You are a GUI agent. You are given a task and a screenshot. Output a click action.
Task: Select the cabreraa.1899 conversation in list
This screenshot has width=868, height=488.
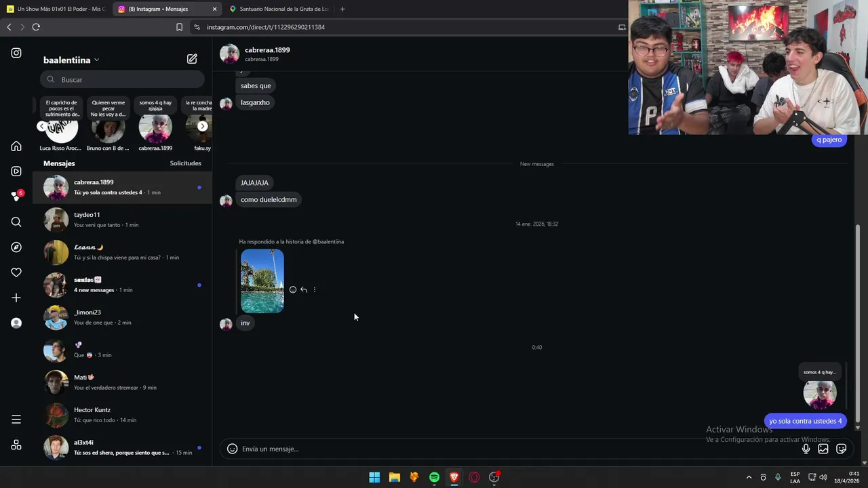point(122,187)
